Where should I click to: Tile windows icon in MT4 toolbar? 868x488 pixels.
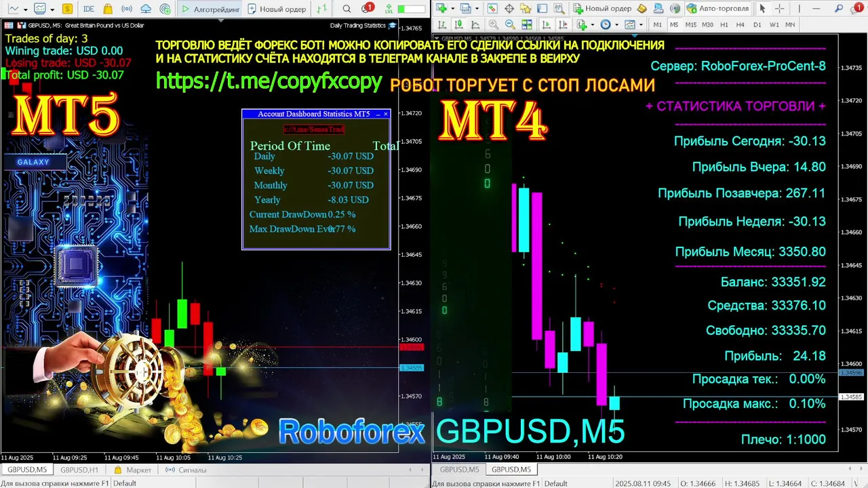pos(526,24)
